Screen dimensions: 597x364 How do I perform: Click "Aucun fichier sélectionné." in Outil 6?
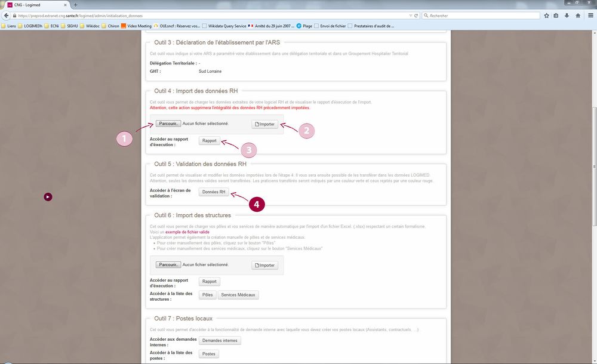coord(205,264)
